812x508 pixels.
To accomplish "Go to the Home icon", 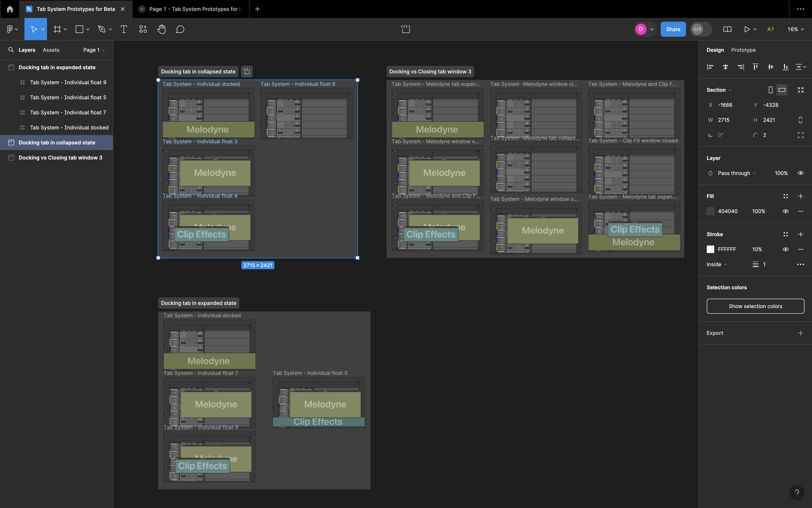I will click(x=10, y=9).
